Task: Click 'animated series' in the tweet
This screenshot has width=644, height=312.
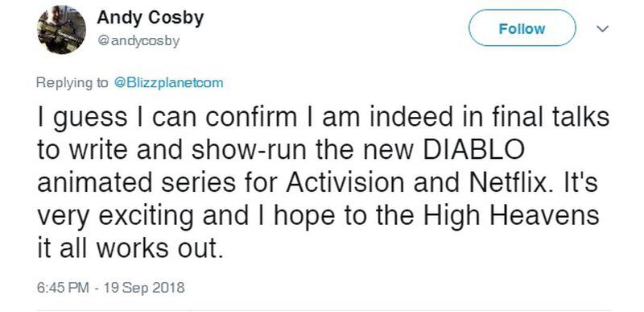Action: [x=136, y=183]
